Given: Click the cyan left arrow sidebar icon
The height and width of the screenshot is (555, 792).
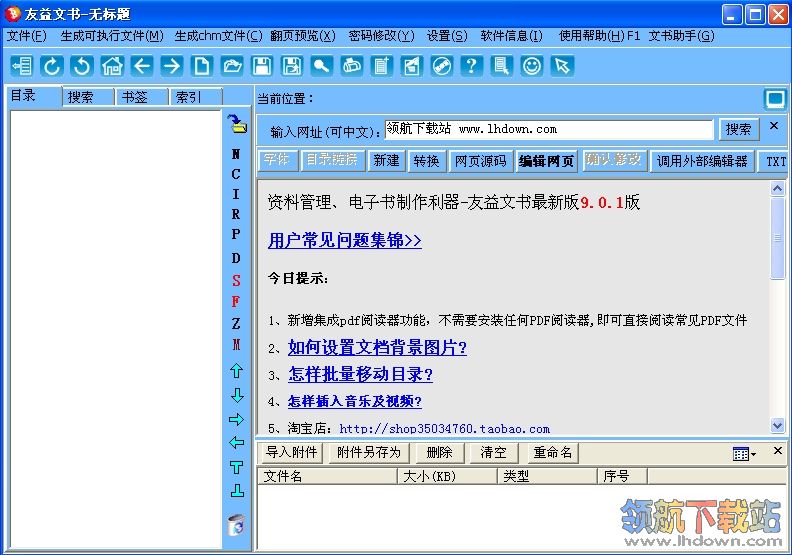Looking at the screenshot, I should pyautogui.click(x=236, y=443).
